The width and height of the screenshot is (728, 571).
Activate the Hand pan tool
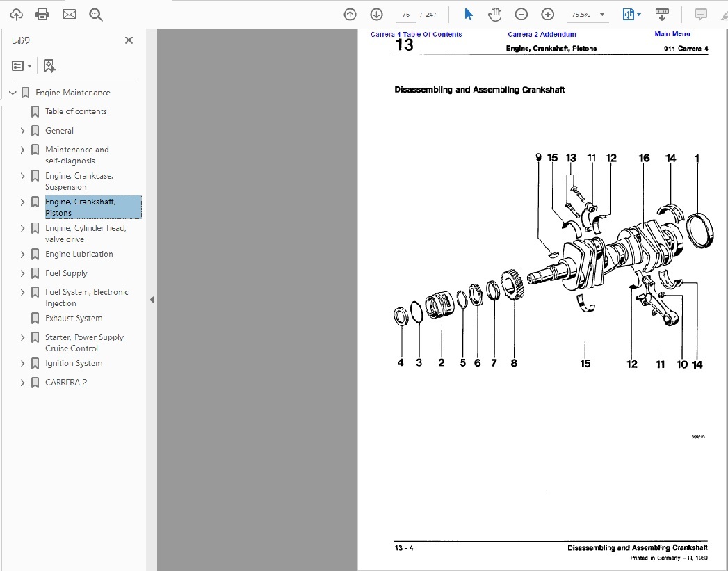pyautogui.click(x=495, y=15)
